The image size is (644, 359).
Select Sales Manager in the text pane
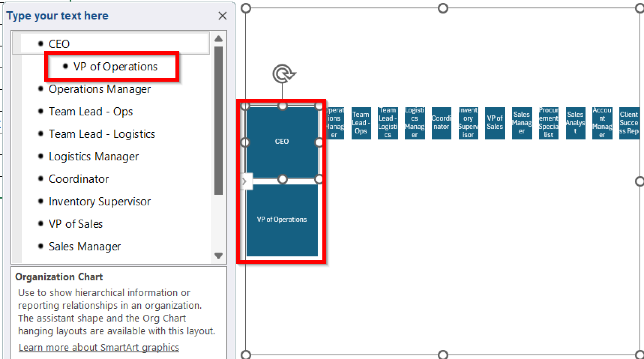click(x=84, y=246)
